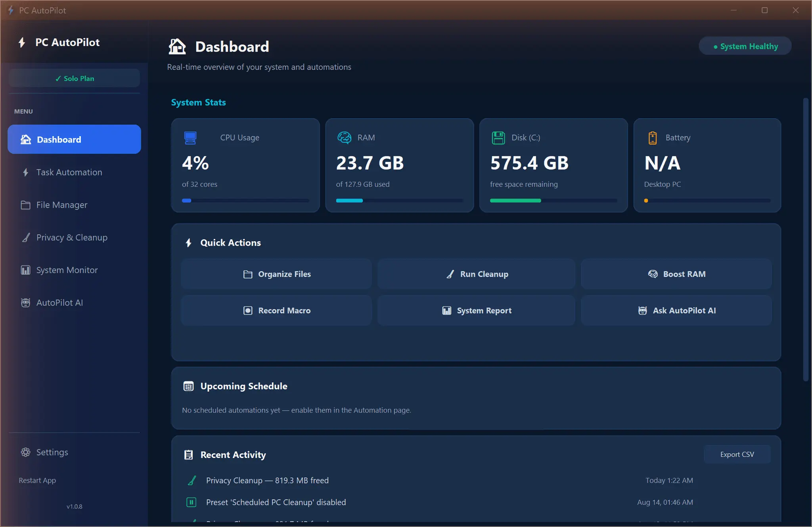The width and height of the screenshot is (812, 527).
Task: Click the lightning bolt logo beside PC AutoPilot
Action: pyautogui.click(x=22, y=42)
